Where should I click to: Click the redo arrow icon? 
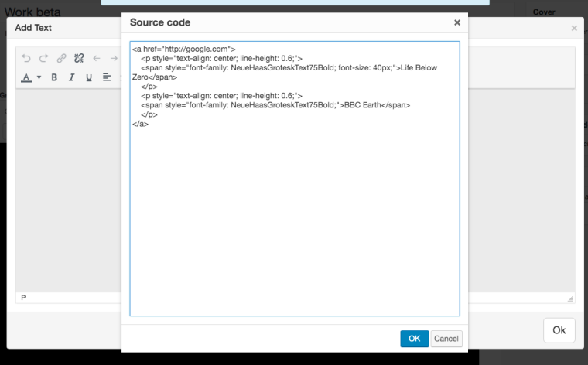pos(43,58)
